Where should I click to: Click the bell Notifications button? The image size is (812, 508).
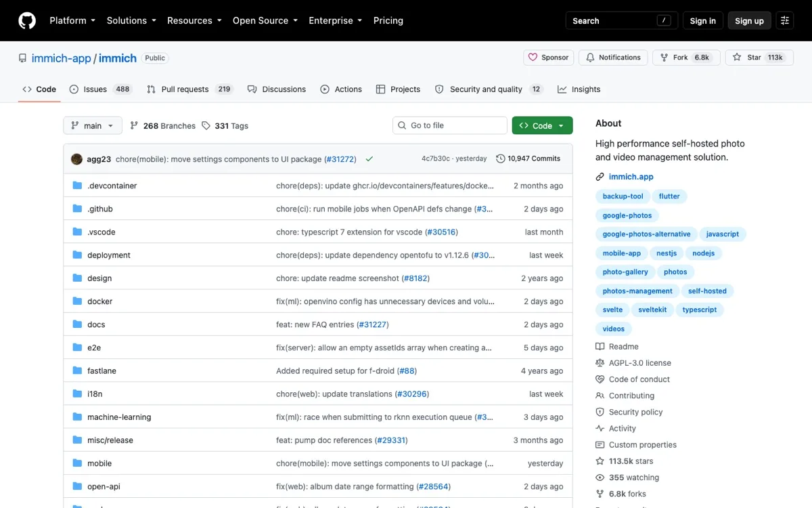pos(613,58)
